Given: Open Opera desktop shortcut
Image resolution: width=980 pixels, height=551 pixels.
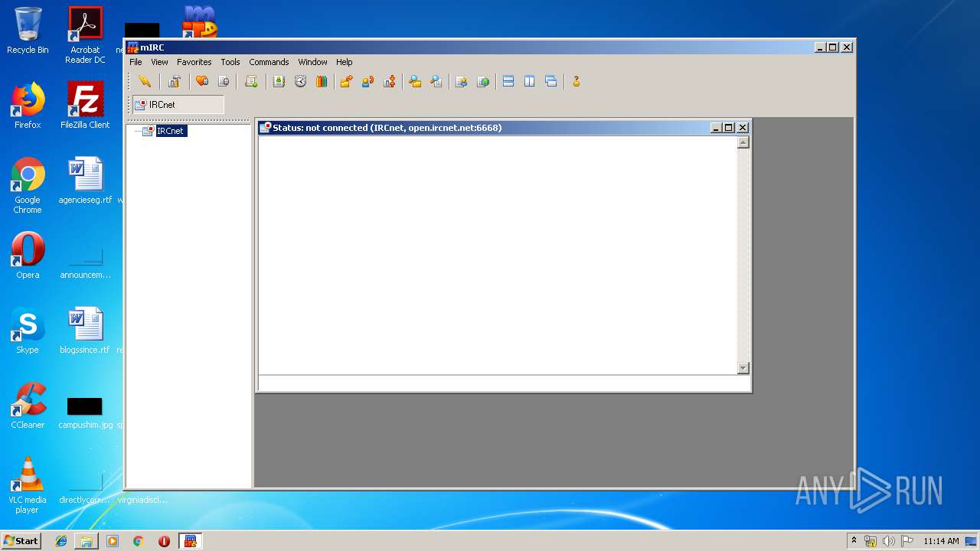Looking at the screenshot, I should point(28,256).
